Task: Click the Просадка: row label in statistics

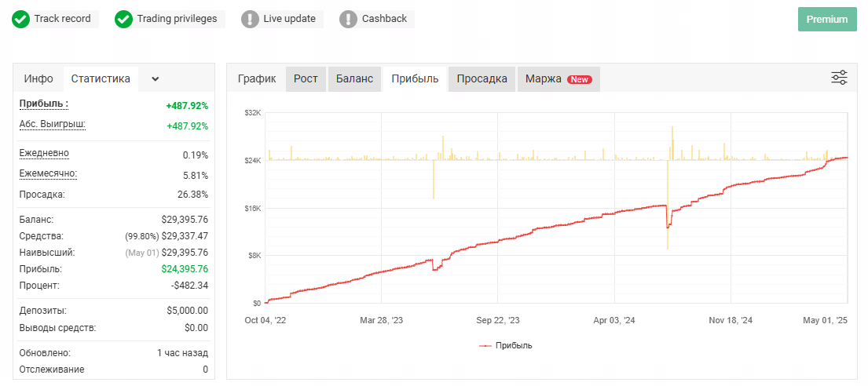Action: 42,195
